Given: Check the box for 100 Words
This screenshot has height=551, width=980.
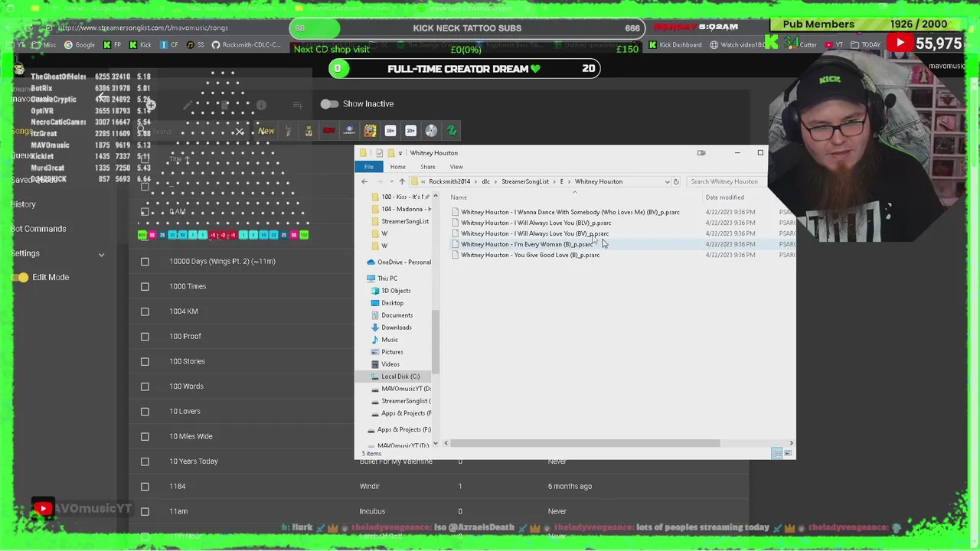Looking at the screenshot, I should pyautogui.click(x=145, y=386).
